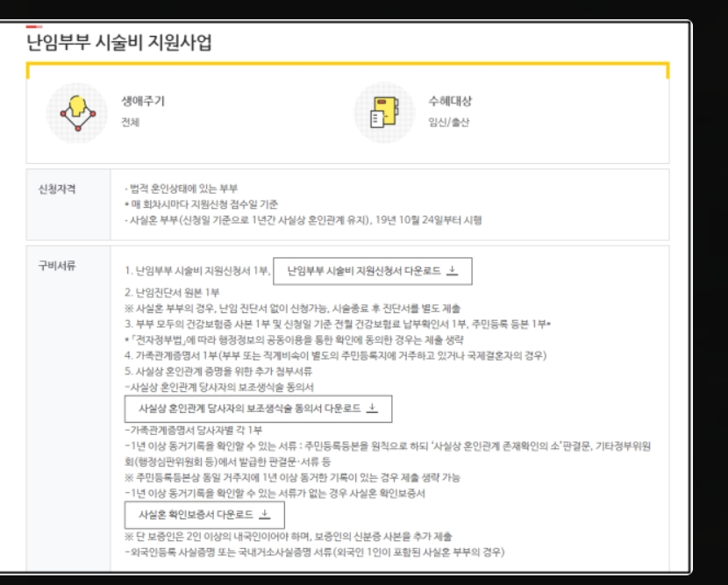
Task: Click the 전자정부법 note line
Action: (294, 339)
